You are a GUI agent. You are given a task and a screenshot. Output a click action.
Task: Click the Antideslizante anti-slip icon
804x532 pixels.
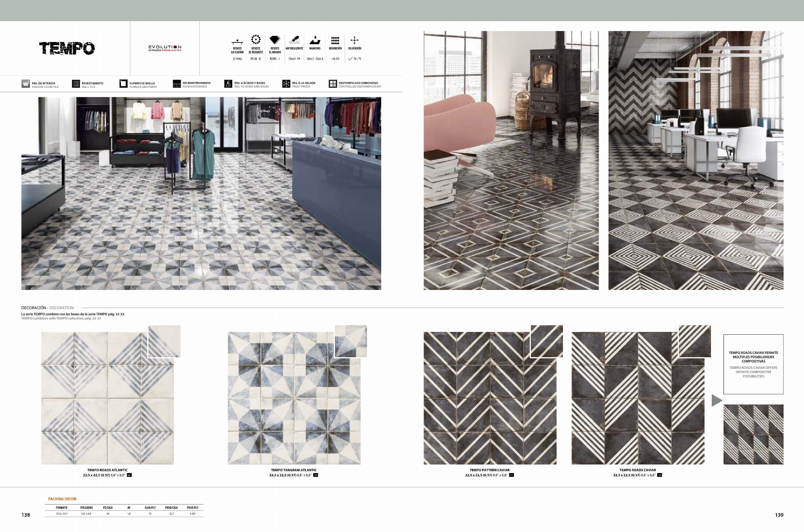(294, 40)
